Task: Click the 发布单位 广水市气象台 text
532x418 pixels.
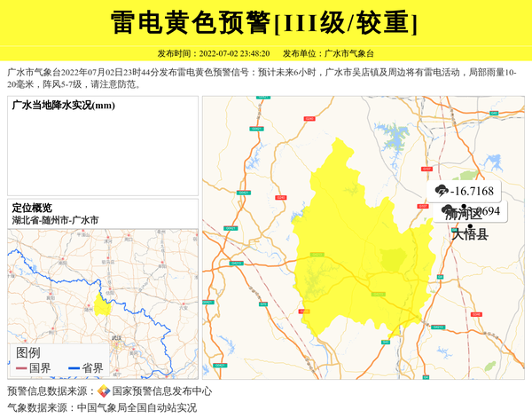Action: [x=328, y=53]
